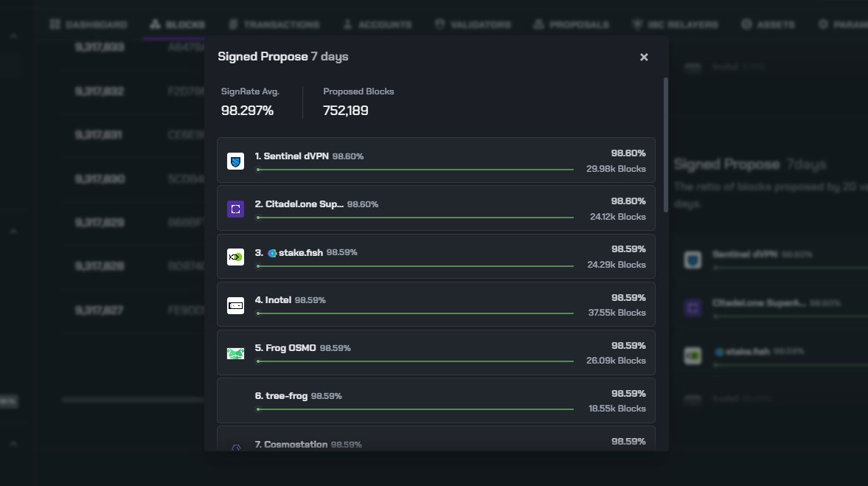
Task: Click Inotel sign rate bar
Action: click(x=414, y=313)
